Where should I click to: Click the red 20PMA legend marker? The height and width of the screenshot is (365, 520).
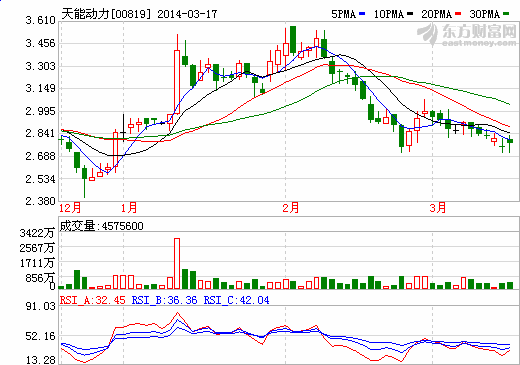click(x=458, y=14)
